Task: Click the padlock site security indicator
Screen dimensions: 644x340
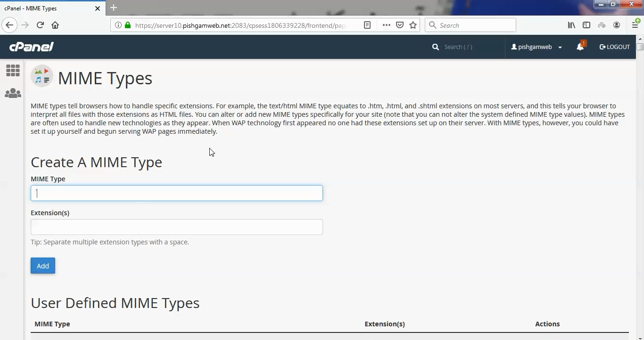Action: (x=127, y=25)
